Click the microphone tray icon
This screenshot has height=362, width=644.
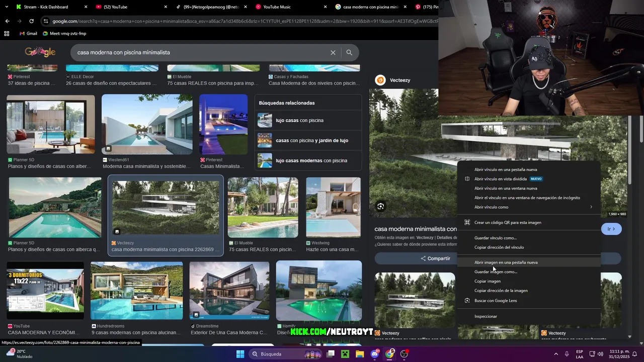pos(567,354)
